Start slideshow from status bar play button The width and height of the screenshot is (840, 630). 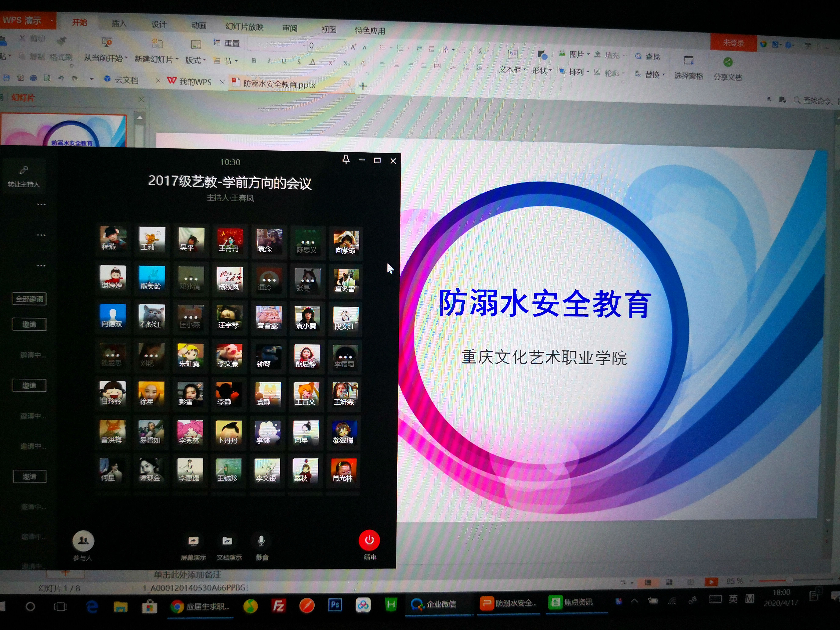pyautogui.click(x=711, y=582)
